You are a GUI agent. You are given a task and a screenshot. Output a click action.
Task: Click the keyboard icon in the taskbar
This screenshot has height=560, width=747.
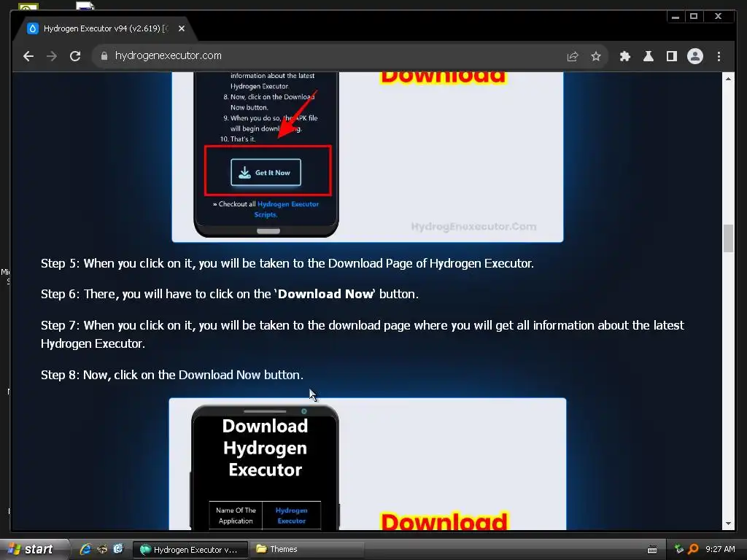[x=652, y=550]
